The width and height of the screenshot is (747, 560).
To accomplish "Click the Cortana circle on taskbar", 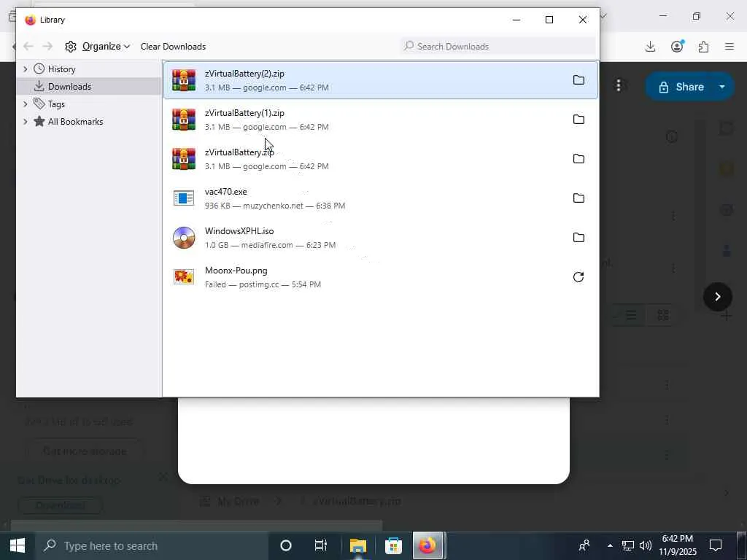I will coord(286,545).
